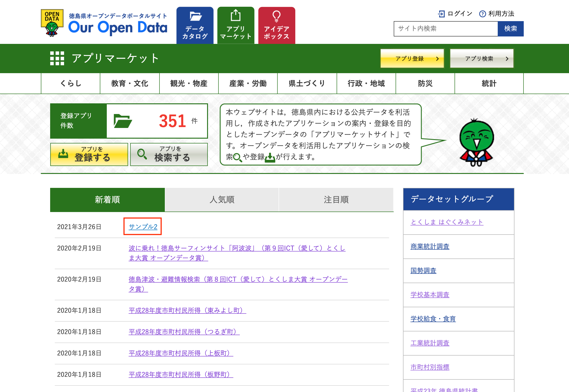This screenshot has height=392, width=569.
Task: Open the アプリマーケット share icon tab
Action: point(236,25)
